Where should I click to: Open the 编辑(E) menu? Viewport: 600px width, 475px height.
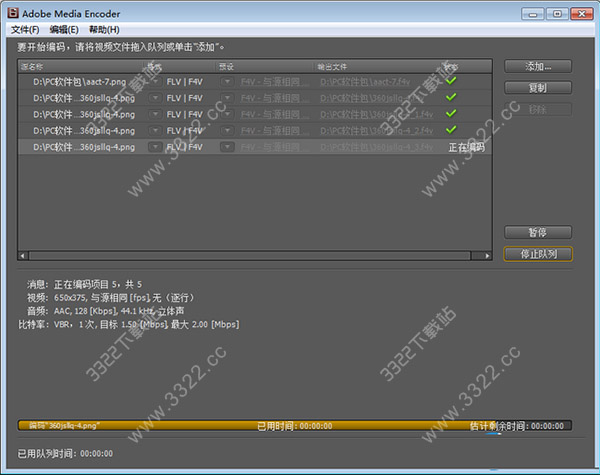point(64,30)
